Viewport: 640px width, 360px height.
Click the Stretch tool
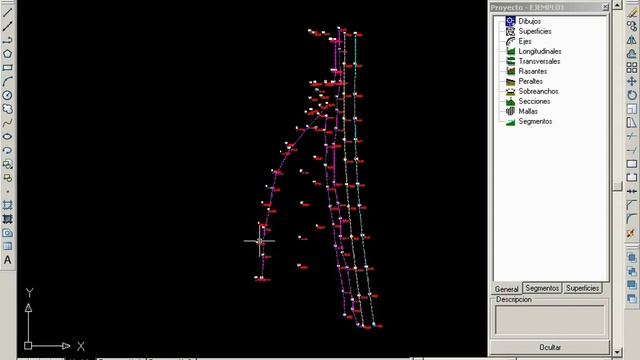632,123
